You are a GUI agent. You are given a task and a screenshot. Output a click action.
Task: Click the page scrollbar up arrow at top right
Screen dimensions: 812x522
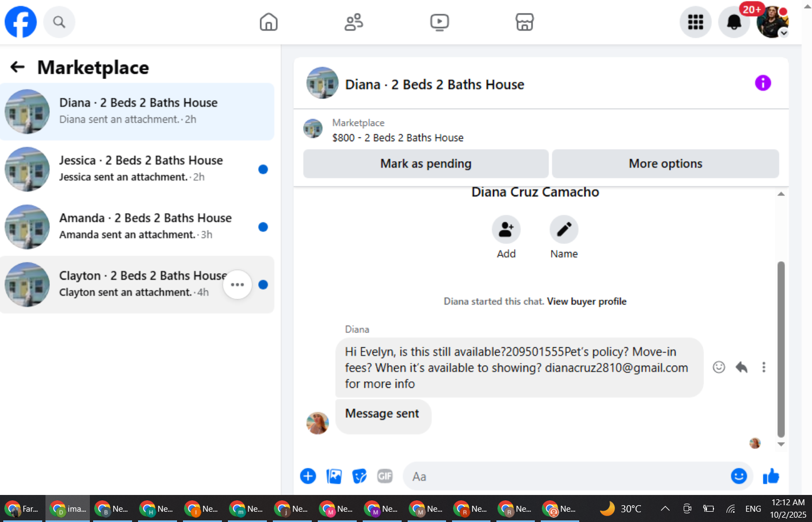coord(807,6)
